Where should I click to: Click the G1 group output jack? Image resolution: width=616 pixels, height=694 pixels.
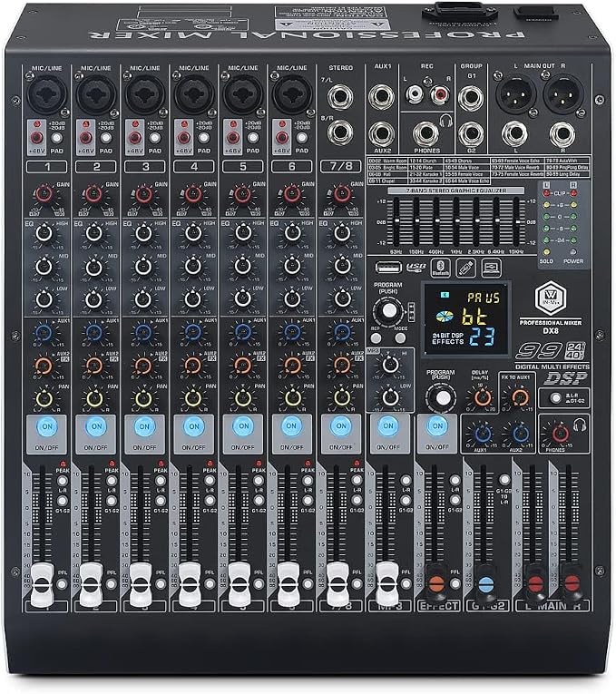click(x=471, y=97)
